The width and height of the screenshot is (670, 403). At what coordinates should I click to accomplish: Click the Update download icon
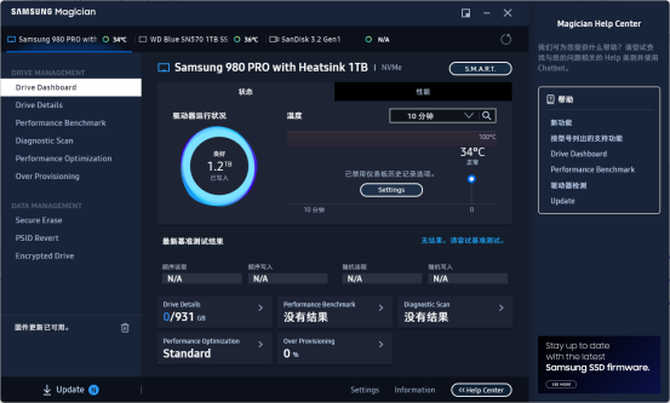click(47, 390)
